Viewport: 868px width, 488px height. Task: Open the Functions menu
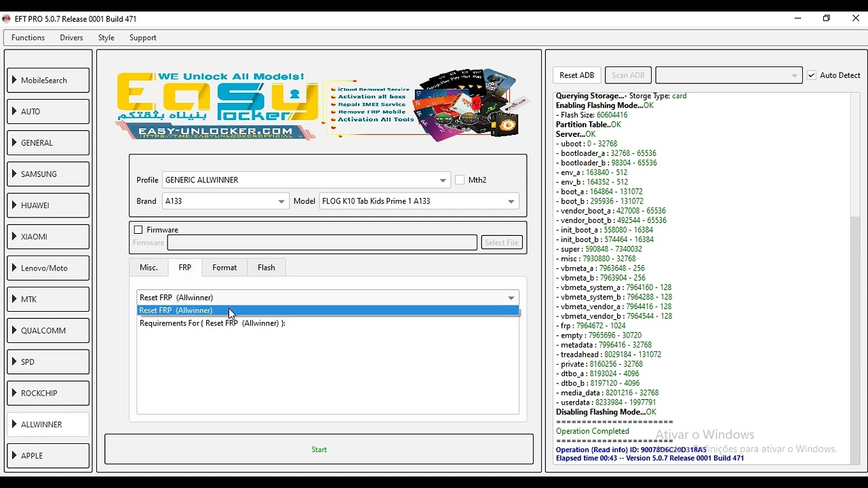[28, 38]
